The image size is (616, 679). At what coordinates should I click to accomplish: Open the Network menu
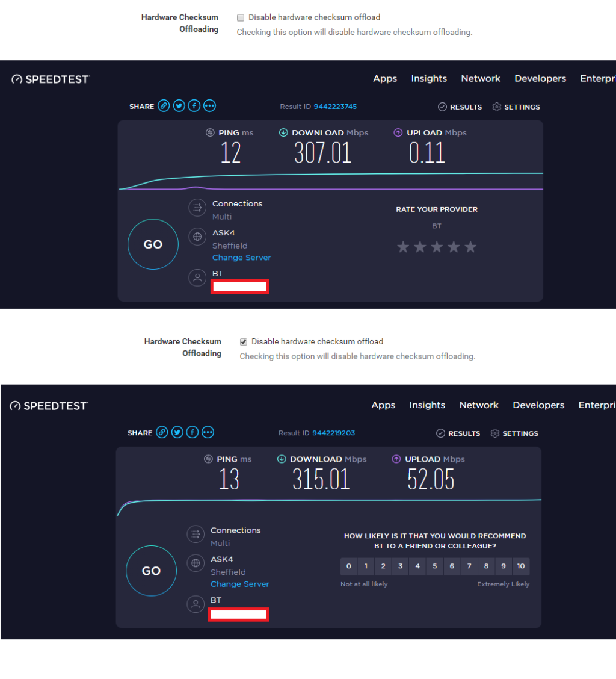coord(481,79)
